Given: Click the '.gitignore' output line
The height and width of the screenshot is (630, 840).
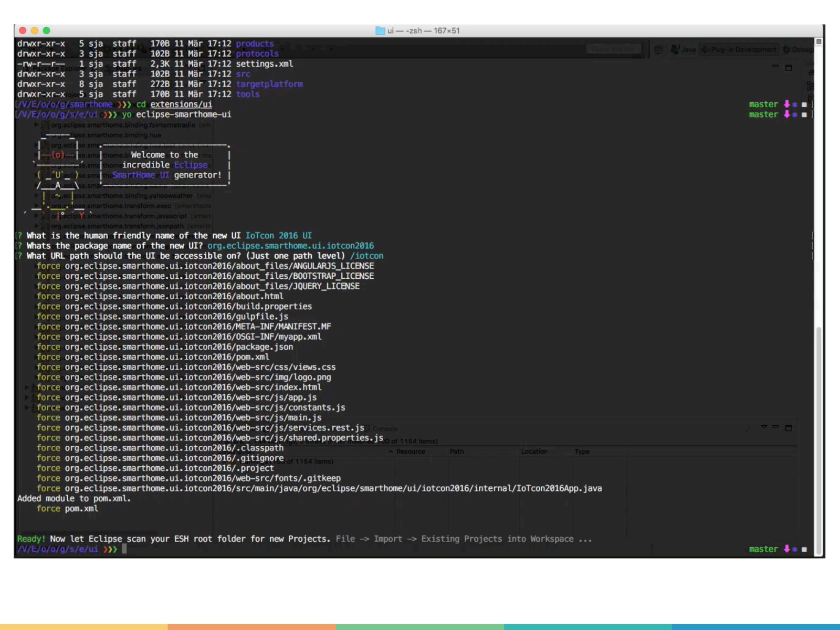Looking at the screenshot, I should pos(160,458).
